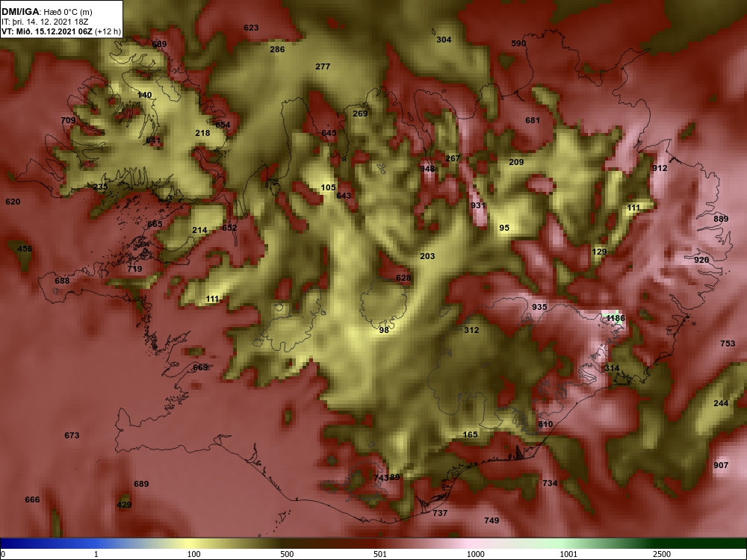747x560 pixels.
Task: Select the map value 312
Action: click(x=471, y=331)
